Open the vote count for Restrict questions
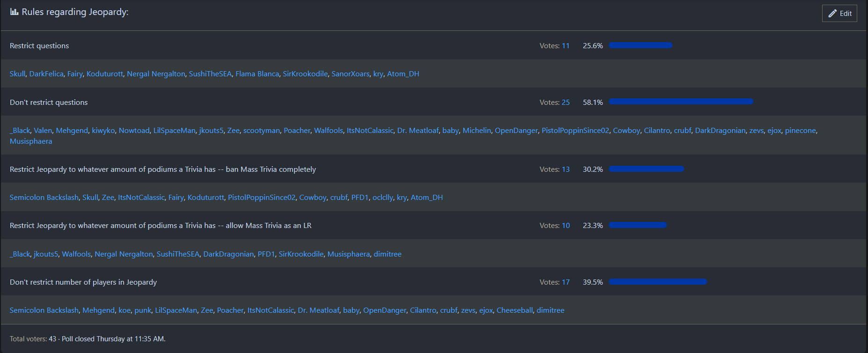The height and width of the screenshot is (353, 868). [x=565, y=46]
